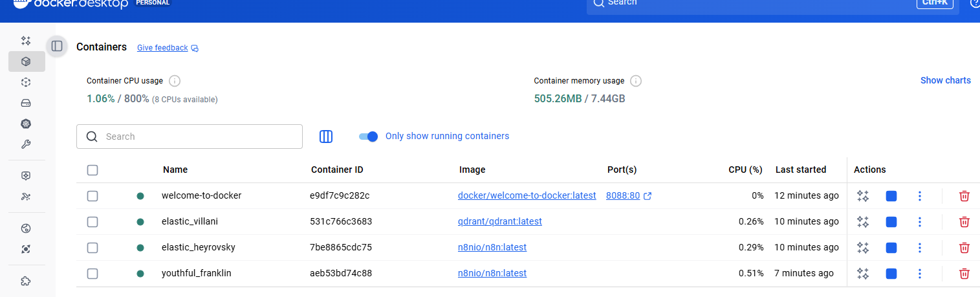Expand more actions menu for youthful_franklin
Screen dimensions: 980x297
click(x=919, y=274)
